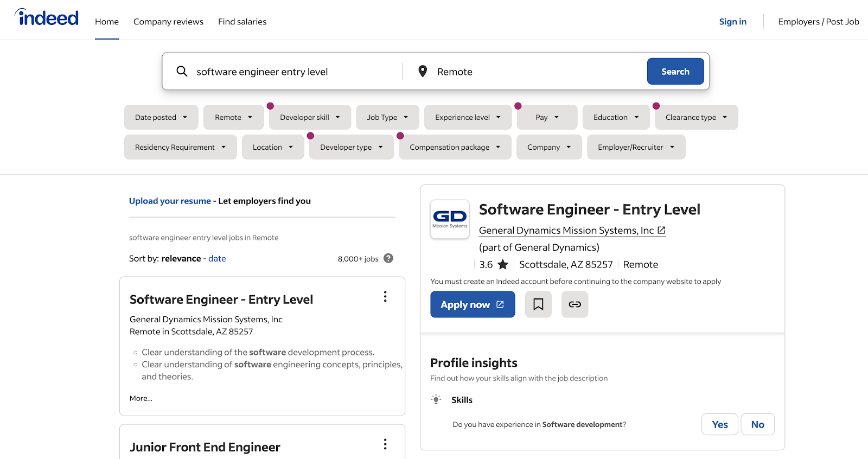The height and width of the screenshot is (459, 868).
Task: Open three-dot menu for Software Engineer card
Action: tap(385, 297)
